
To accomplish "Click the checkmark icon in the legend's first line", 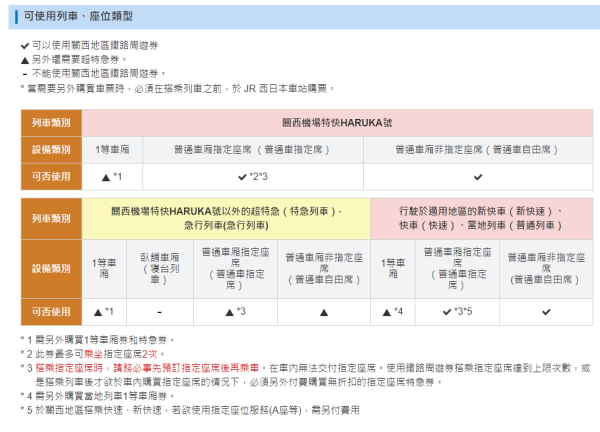I will tap(25, 46).
